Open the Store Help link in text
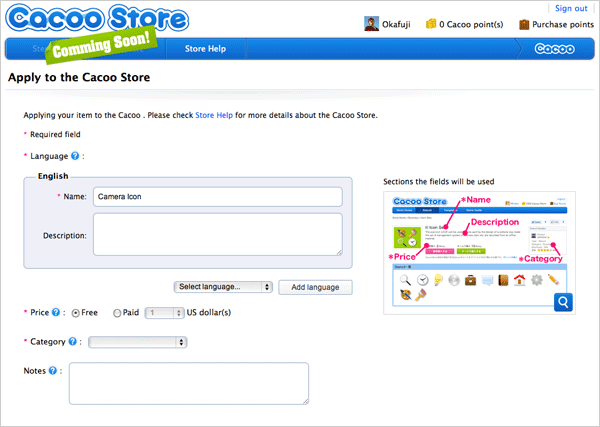The width and height of the screenshot is (600, 427). tap(214, 115)
